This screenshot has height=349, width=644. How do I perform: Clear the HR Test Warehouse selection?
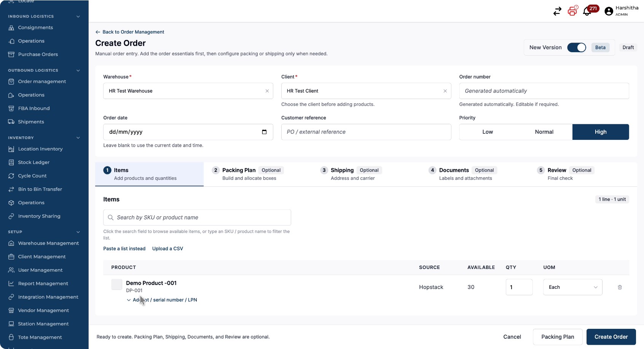pyautogui.click(x=267, y=91)
